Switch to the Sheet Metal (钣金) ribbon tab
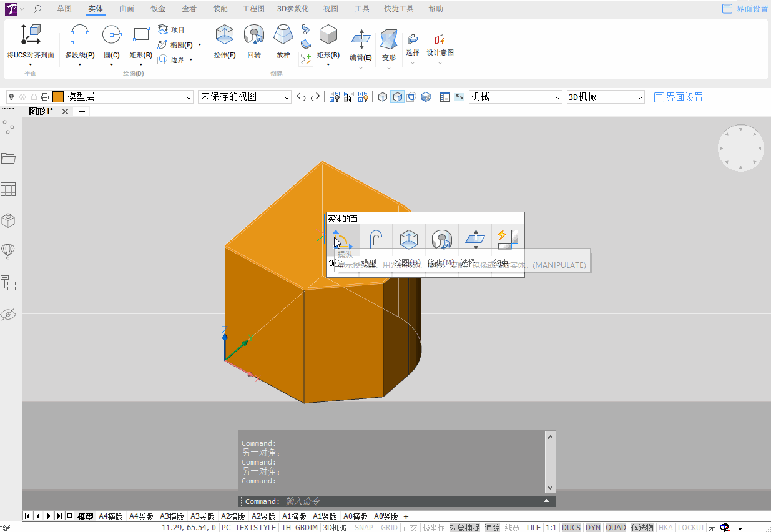771x532 pixels. [158, 9]
